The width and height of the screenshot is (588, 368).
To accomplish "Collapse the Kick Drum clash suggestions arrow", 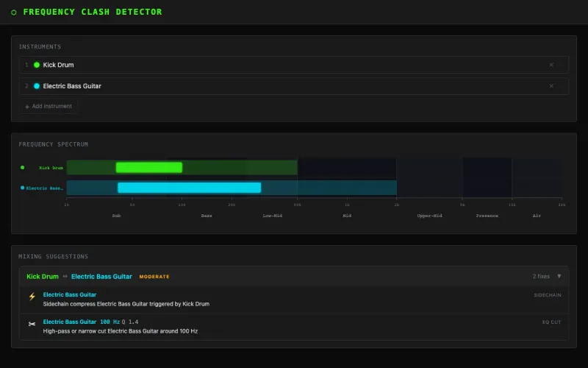I will (559, 277).
